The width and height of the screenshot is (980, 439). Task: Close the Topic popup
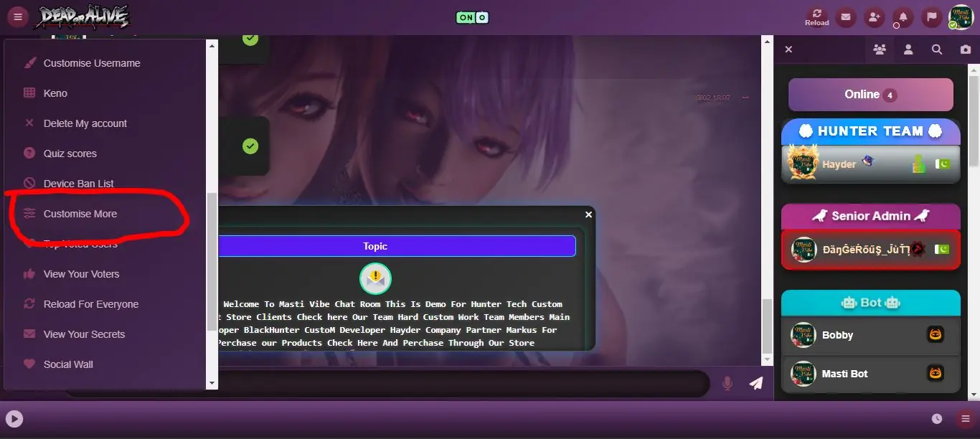(588, 214)
